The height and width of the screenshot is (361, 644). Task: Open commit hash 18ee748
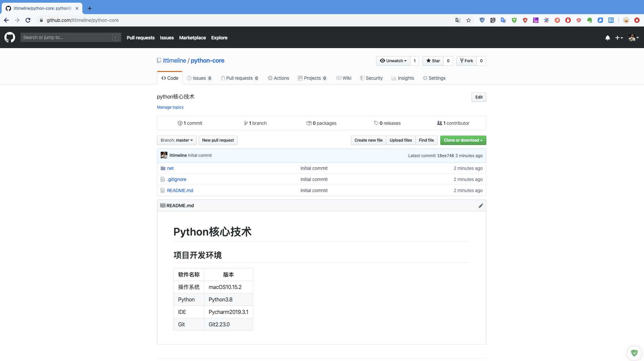coord(445,155)
